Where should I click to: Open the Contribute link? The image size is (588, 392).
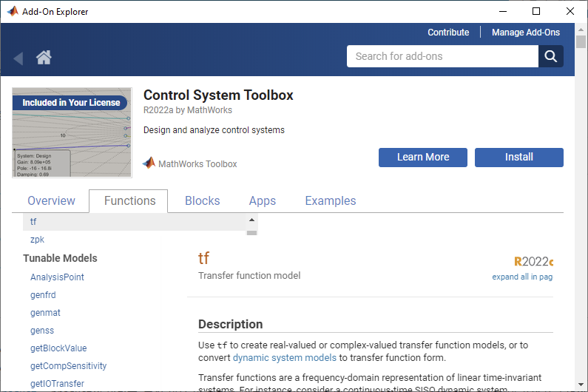pyautogui.click(x=448, y=33)
